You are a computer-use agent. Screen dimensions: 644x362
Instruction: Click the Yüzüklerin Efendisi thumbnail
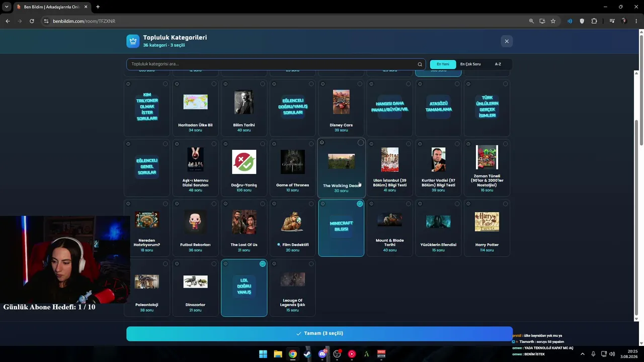click(x=438, y=222)
